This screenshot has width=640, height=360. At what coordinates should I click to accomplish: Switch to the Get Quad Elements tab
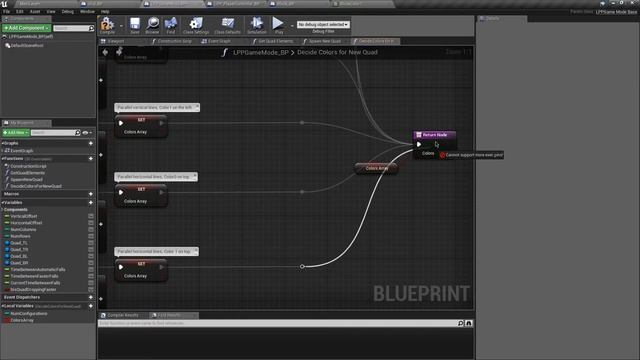[275, 41]
